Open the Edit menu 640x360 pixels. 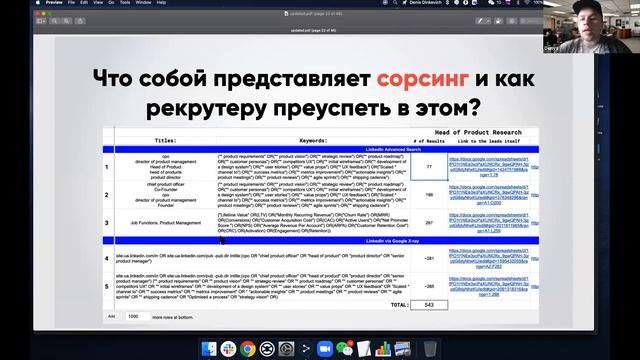[84, 2]
